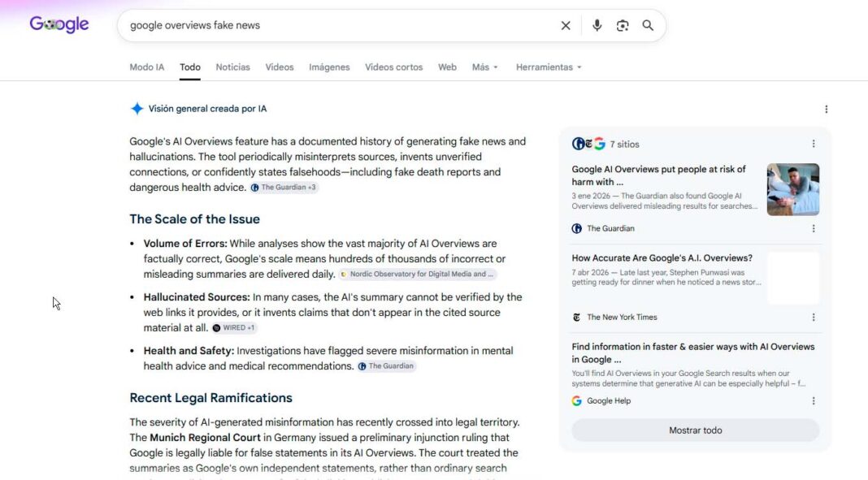Open the Imágenes tab
The height and width of the screenshot is (480, 868).
(x=329, y=67)
